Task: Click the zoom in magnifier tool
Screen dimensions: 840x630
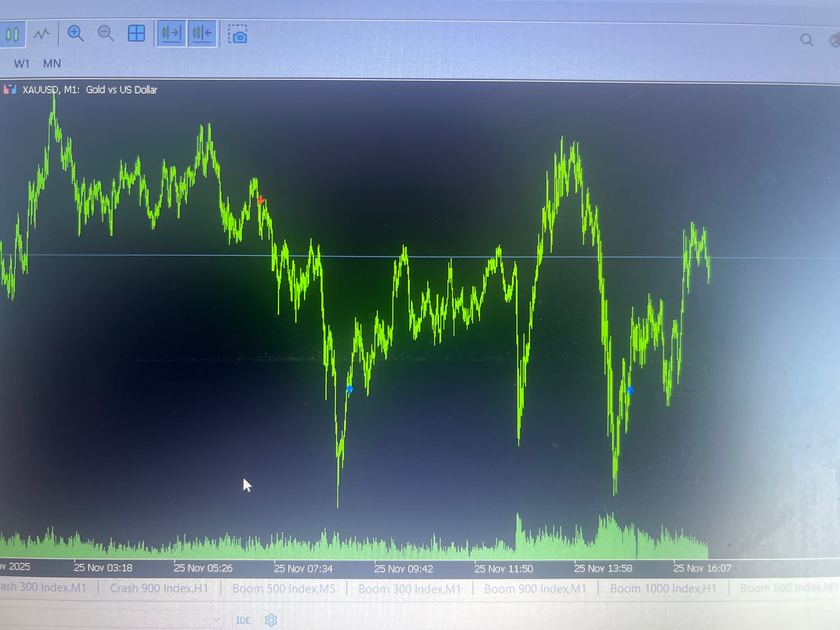Action: tap(75, 33)
